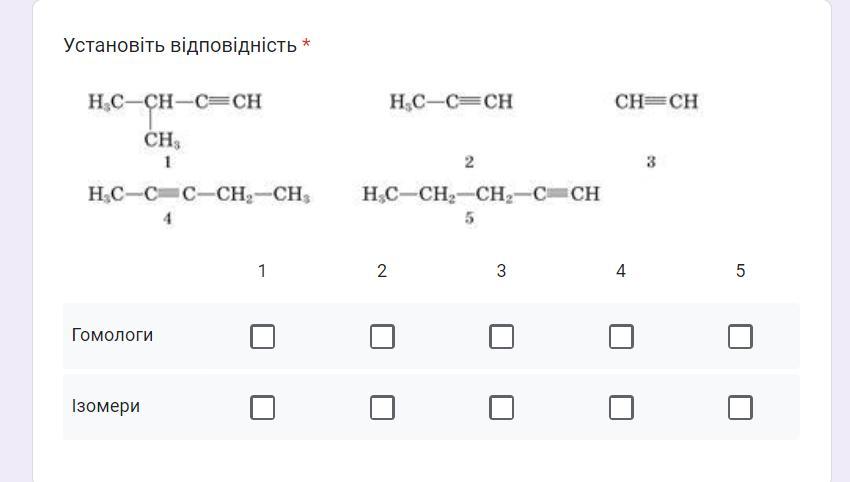Click the Ізомери row label
This screenshot has width=850, height=482.
click(106, 406)
